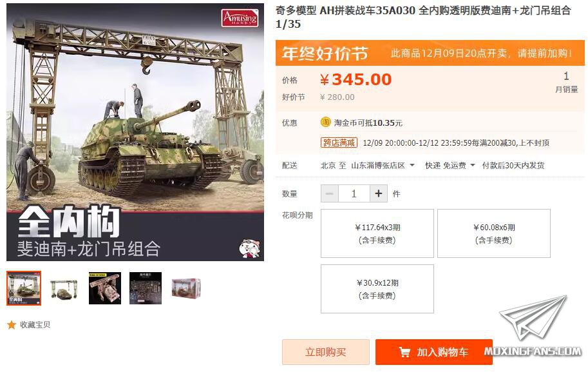Click the Amusing Hobby logo badge
This screenshot has height=374, width=588.
click(240, 17)
